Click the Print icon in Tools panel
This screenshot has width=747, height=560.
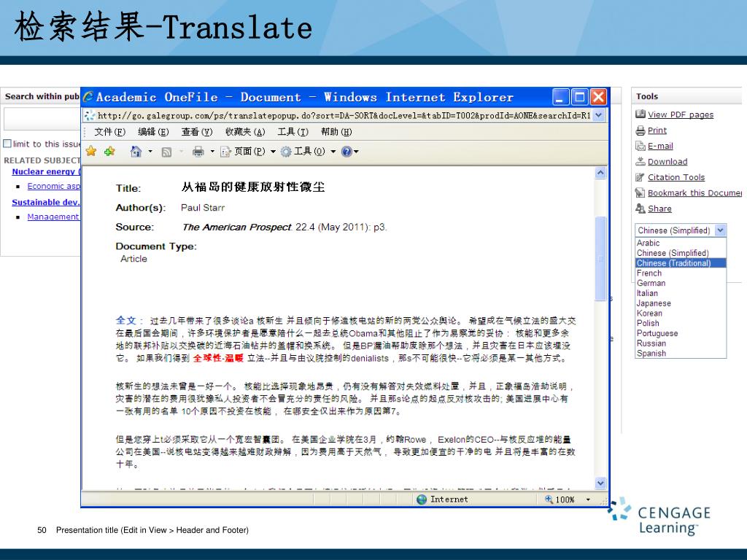[640, 130]
